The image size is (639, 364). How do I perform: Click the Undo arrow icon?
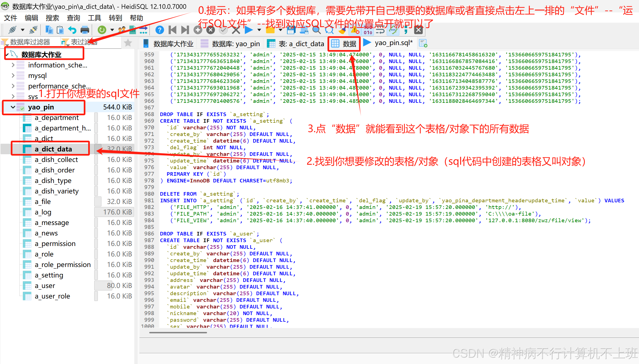click(72, 30)
